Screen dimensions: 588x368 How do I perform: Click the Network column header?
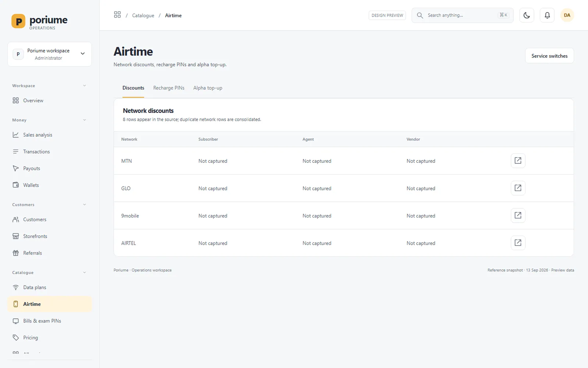[x=129, y=139]
